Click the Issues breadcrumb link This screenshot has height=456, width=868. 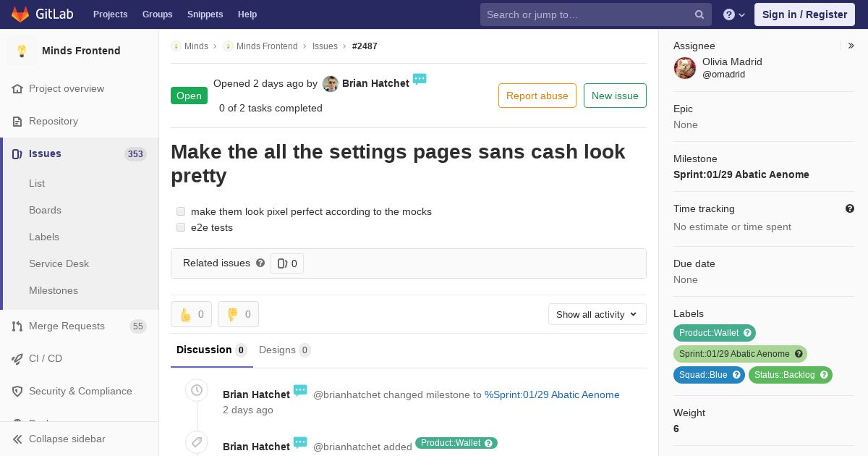tap(325, 46)
